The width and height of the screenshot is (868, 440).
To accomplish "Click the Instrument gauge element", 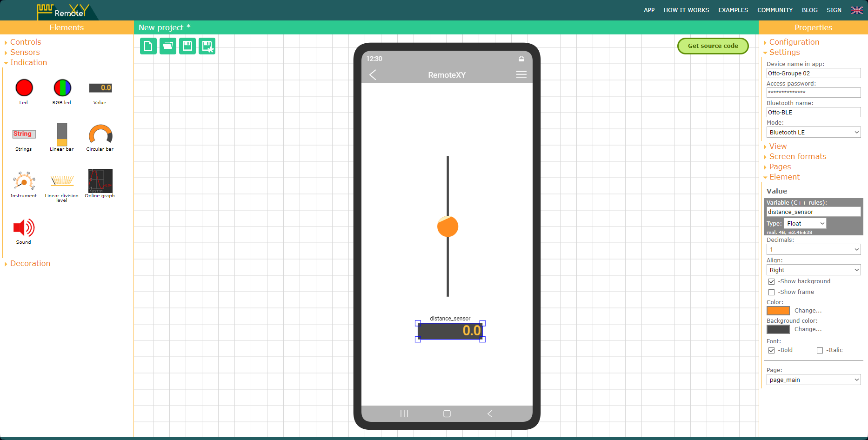I will (x=24, y=181).
